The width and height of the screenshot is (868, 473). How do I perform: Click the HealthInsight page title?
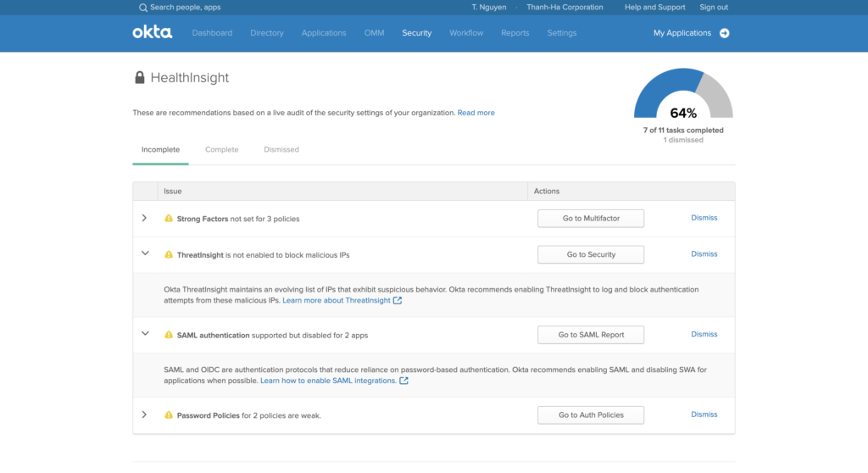(189, 77)
